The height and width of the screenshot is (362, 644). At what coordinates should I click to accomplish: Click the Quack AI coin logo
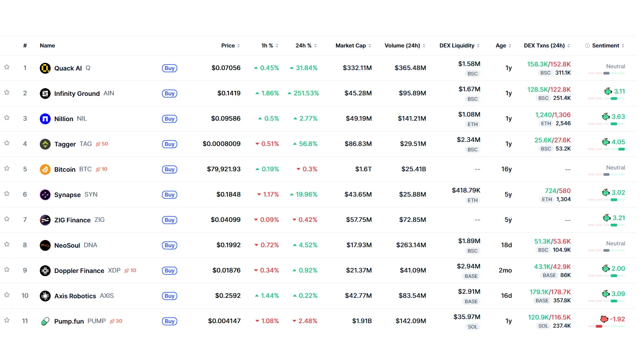45,68
